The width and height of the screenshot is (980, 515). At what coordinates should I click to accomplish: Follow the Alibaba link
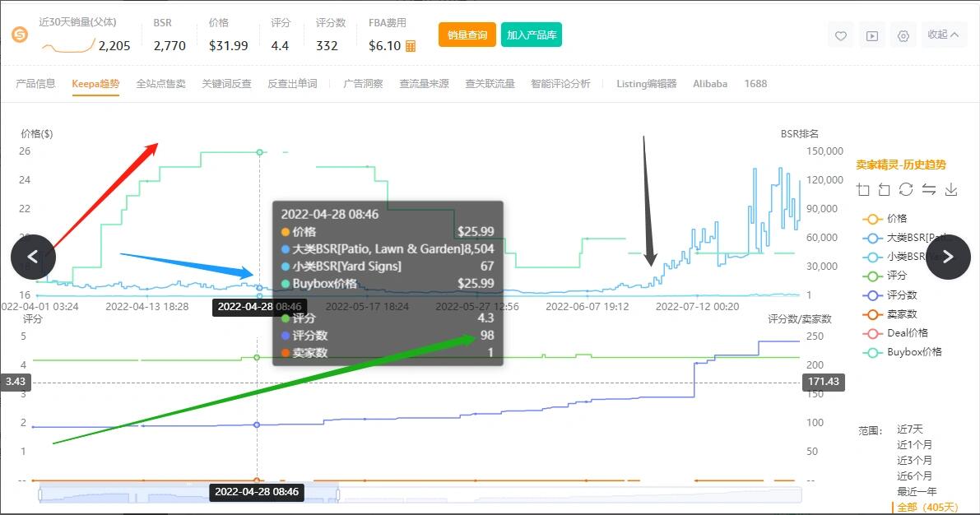point(710,84)
